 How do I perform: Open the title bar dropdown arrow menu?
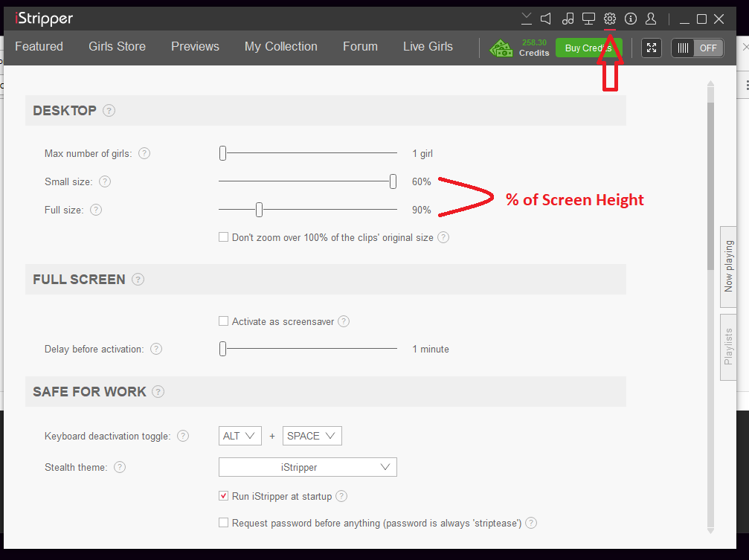coord(526,19)
